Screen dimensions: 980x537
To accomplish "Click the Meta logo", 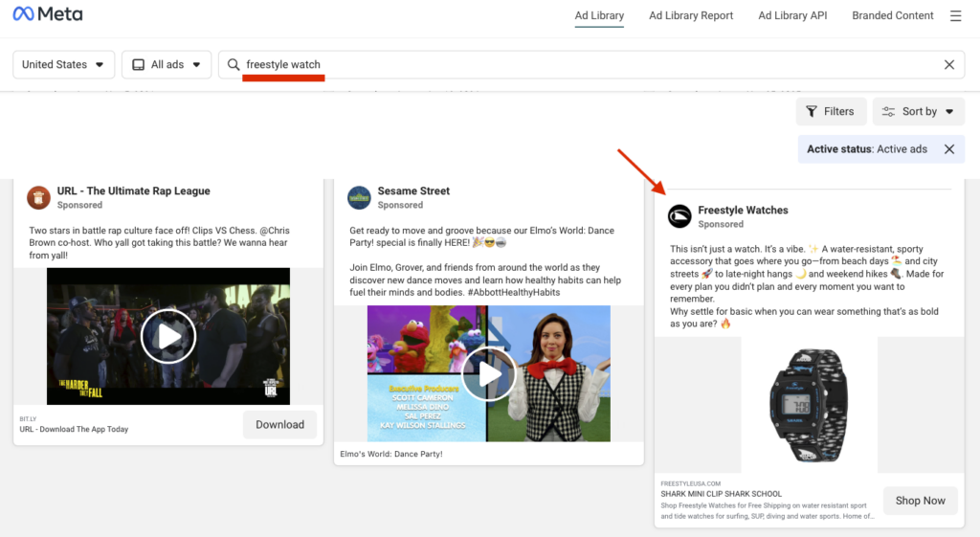I will click(48, 14).
